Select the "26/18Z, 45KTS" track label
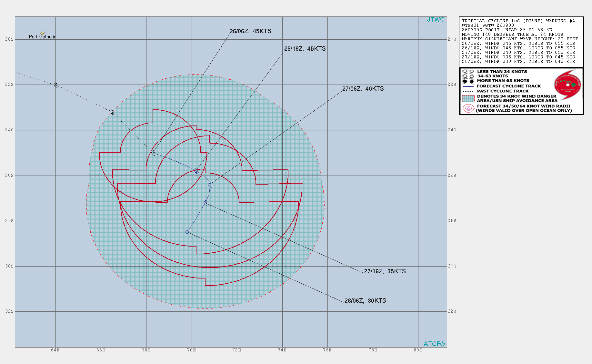This screenshot has width=592, height=364. click(305, 49)
